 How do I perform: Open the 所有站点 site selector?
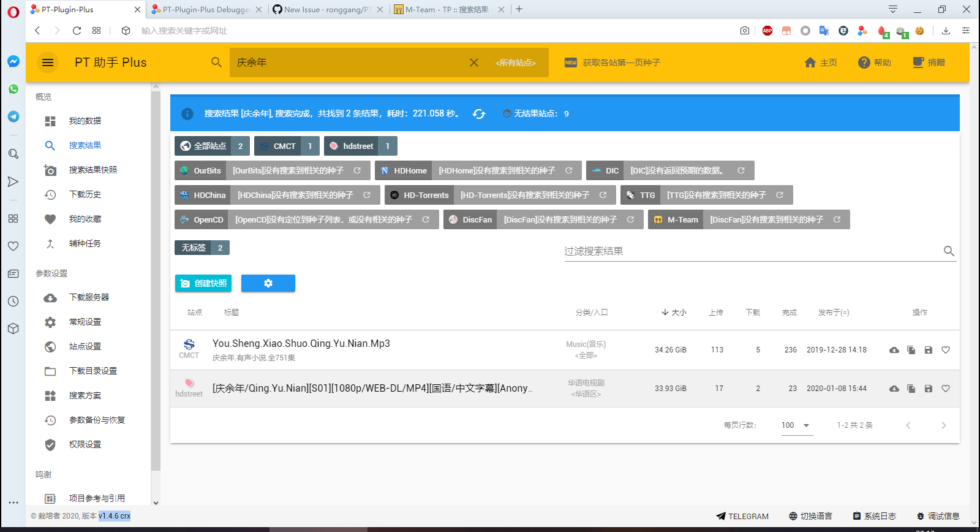pos(516,63)
